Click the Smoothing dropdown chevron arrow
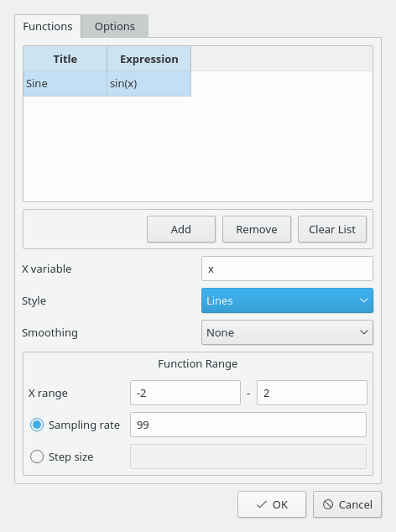Image resolution: width=396 pixels, height=532 pixels. 364,332
